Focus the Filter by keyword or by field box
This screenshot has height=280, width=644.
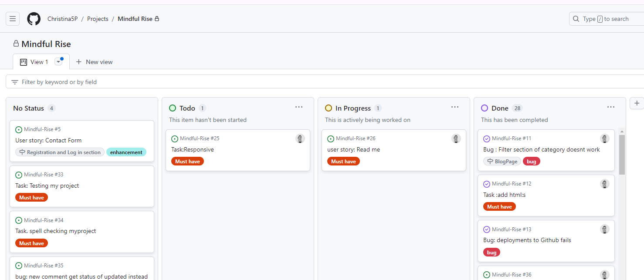(x=325, y=82)
